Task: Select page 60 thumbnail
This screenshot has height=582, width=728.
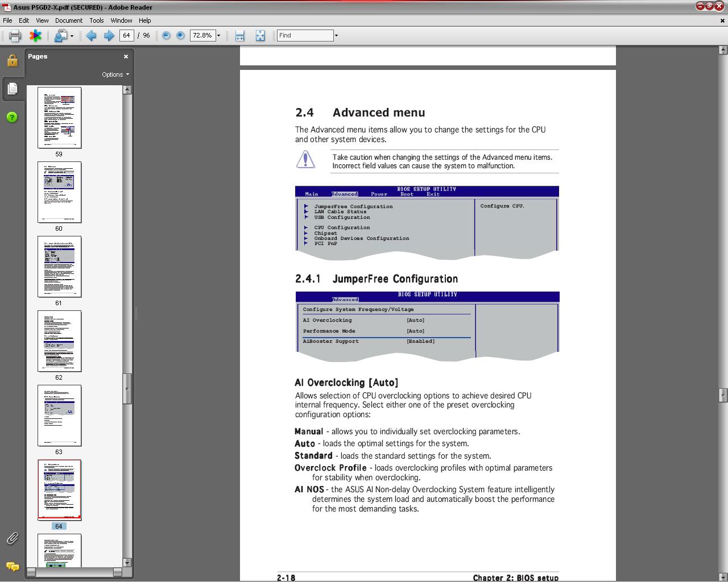Action: pyautogui.click(x=59, y=192)
